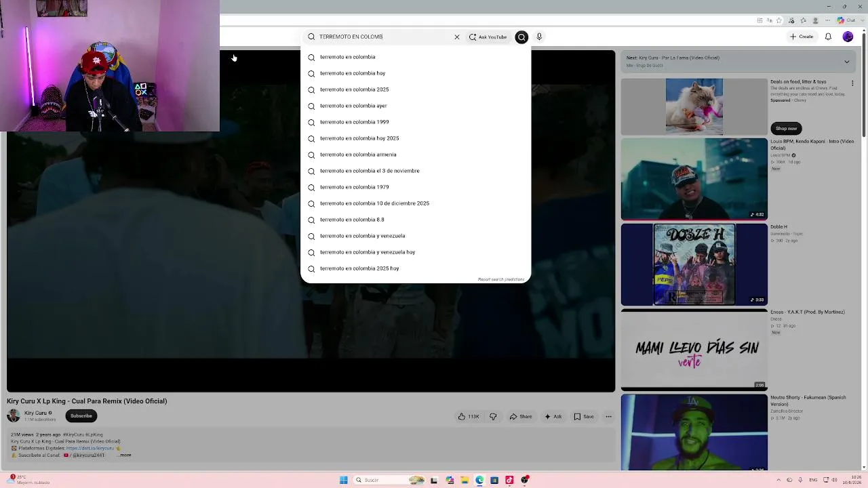Screen dimensions: 868x488
Task: Open File Explorer from the taskbar
Action: (465, 480)
